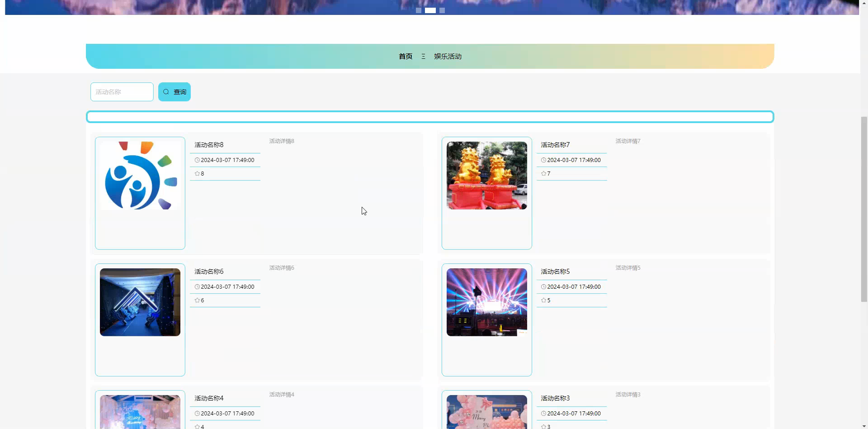Click the date 2024-03-07 17:49:00 of 活动名称8
The width and height of the screenshot is (868, 429).
pos(227,160)
